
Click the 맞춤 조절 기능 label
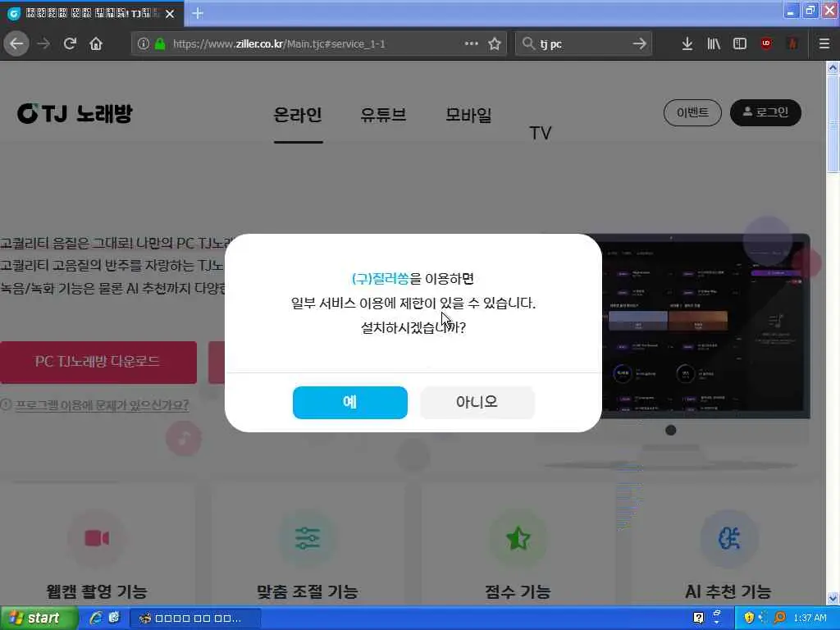click(x=308, y=591)
